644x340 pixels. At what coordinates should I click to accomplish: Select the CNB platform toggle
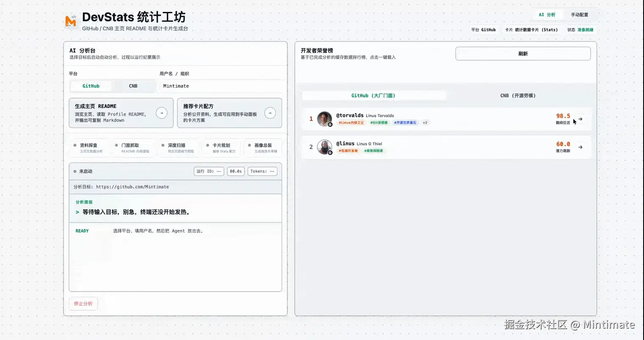[133, 86]
